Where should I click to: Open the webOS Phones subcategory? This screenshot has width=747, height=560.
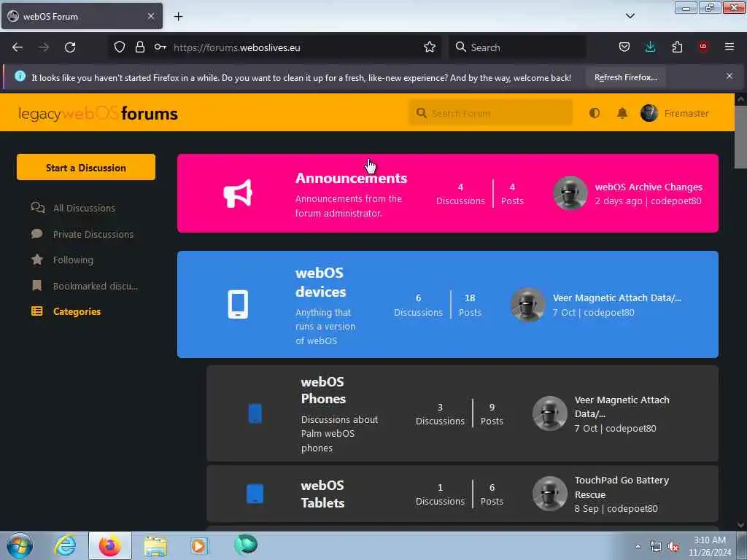tap(323, 391)
